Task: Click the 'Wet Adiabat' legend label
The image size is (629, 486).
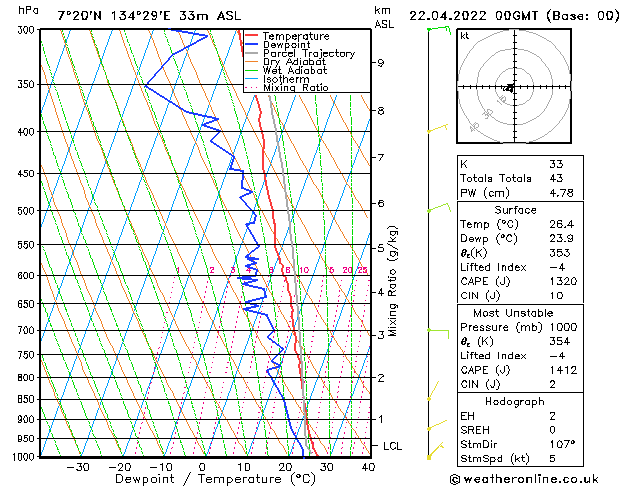Action: pyautogui.click(x=295, y=71)
